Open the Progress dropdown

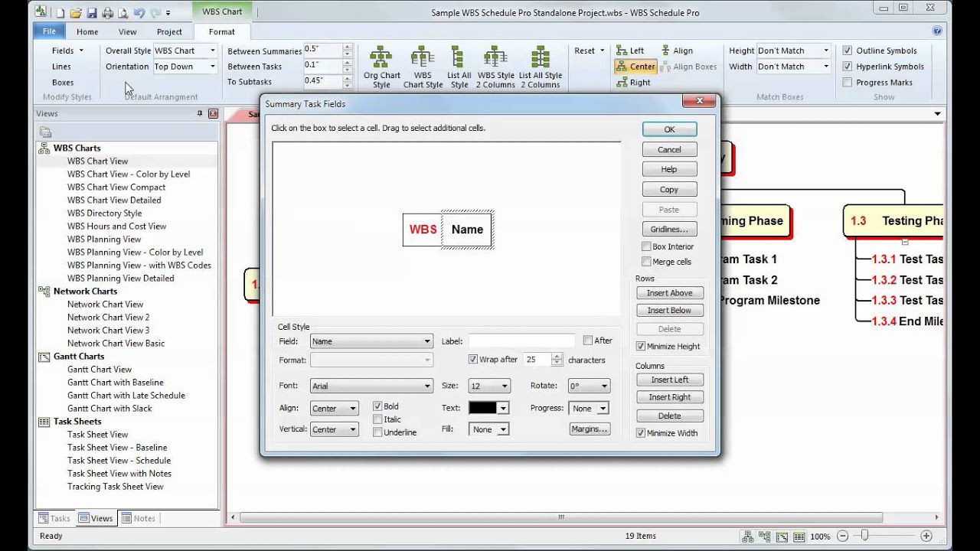pyautogui.click(x=589, y=409)
